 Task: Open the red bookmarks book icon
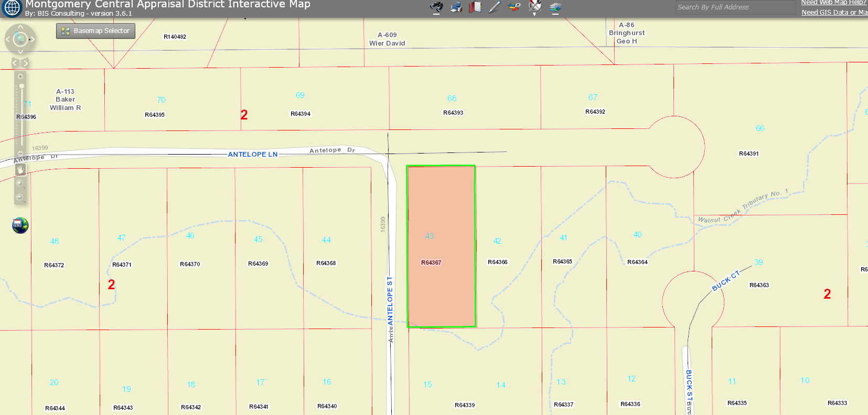point(475,7)
